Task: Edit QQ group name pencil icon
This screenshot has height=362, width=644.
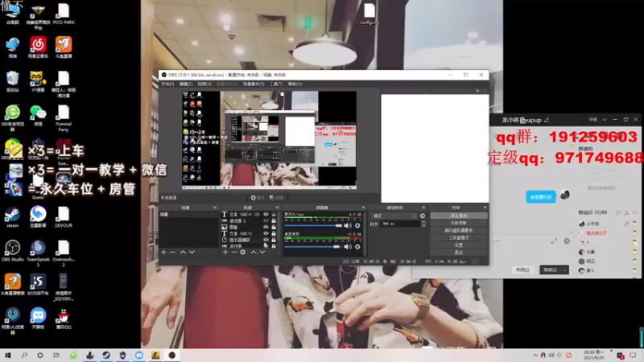Action: 547,120
